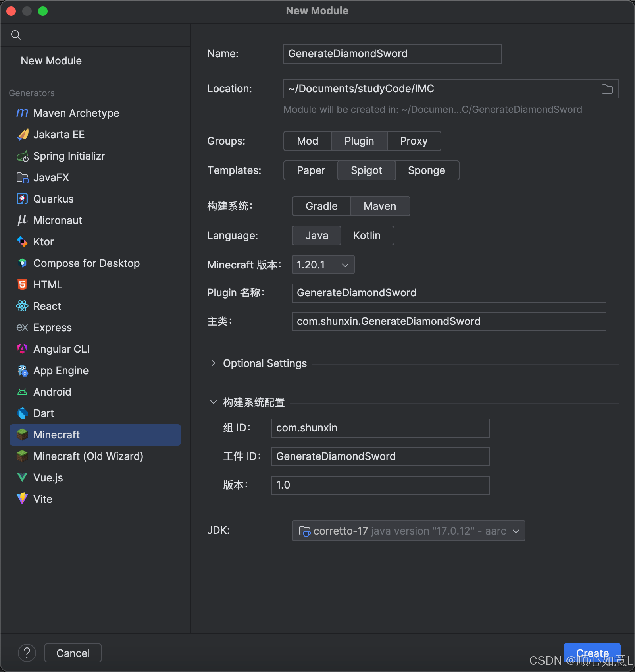
Task: Choose the Sponge template
Action: [427, 170]
